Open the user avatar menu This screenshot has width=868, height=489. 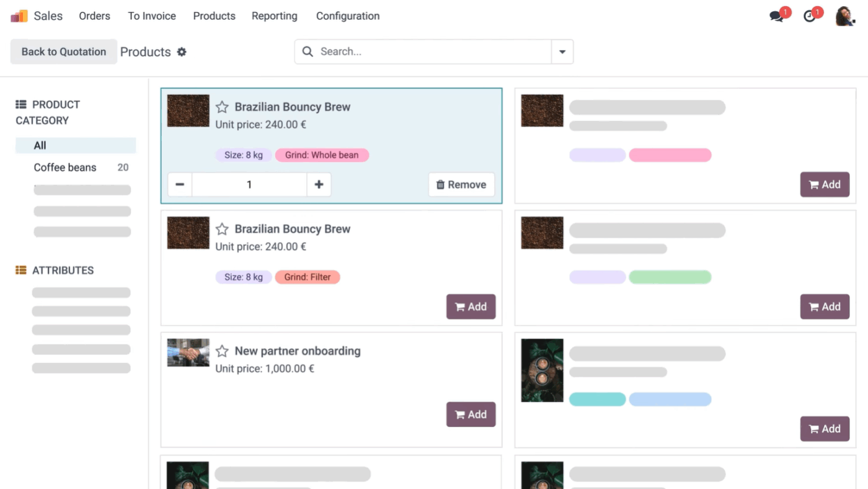tap(845, 16)
